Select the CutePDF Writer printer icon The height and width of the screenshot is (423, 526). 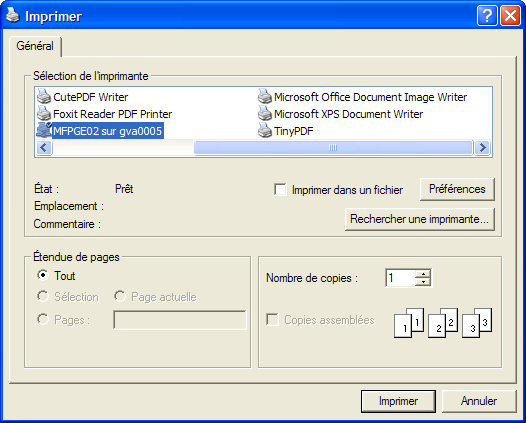click(x=44, y=97)
